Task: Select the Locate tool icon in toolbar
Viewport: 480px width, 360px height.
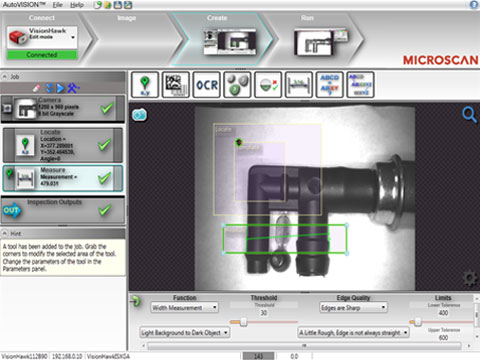Action: (x=145, y=85)
